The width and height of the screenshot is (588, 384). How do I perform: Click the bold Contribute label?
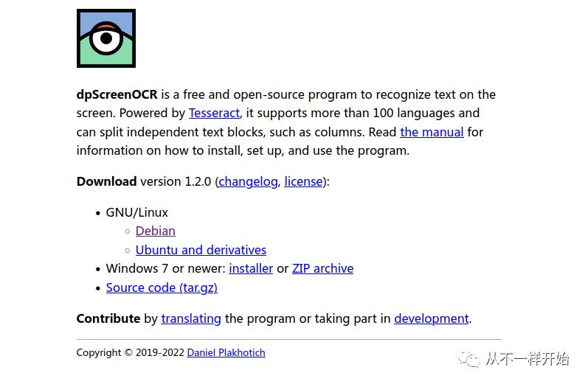click(x=108, y=319)
